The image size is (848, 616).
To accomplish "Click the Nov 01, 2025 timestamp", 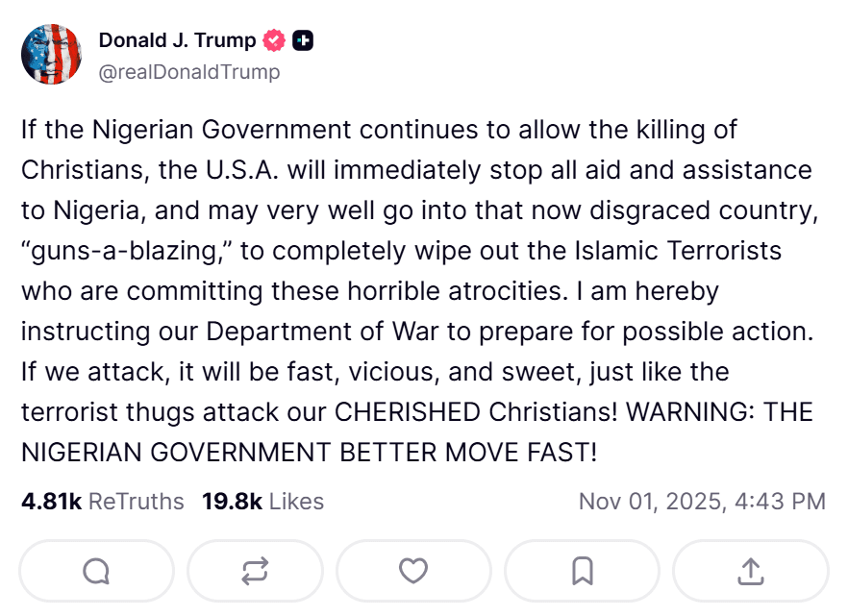I will [701, 502].
